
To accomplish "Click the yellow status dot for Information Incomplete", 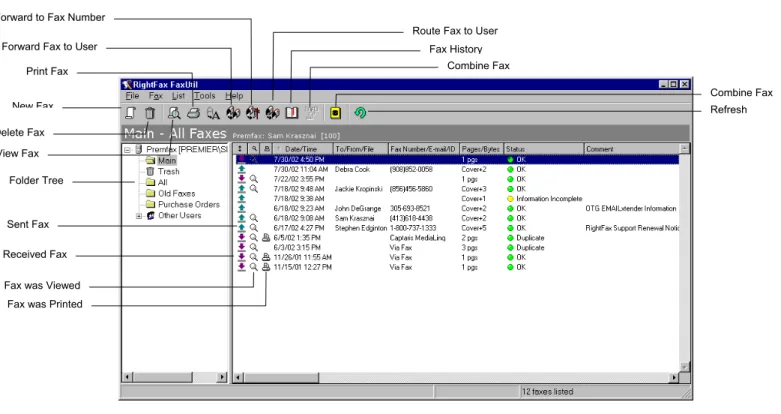I will (x=510, y=199).
